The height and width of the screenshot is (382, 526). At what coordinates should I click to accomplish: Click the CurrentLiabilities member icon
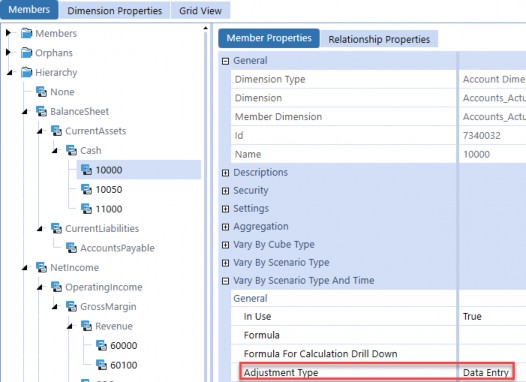coord(56,228)
